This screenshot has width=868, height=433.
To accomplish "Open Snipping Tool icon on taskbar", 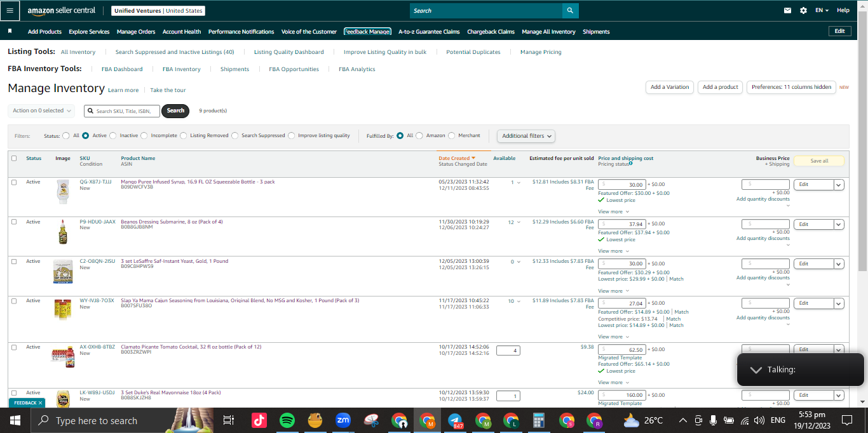I will pos(371,420).
